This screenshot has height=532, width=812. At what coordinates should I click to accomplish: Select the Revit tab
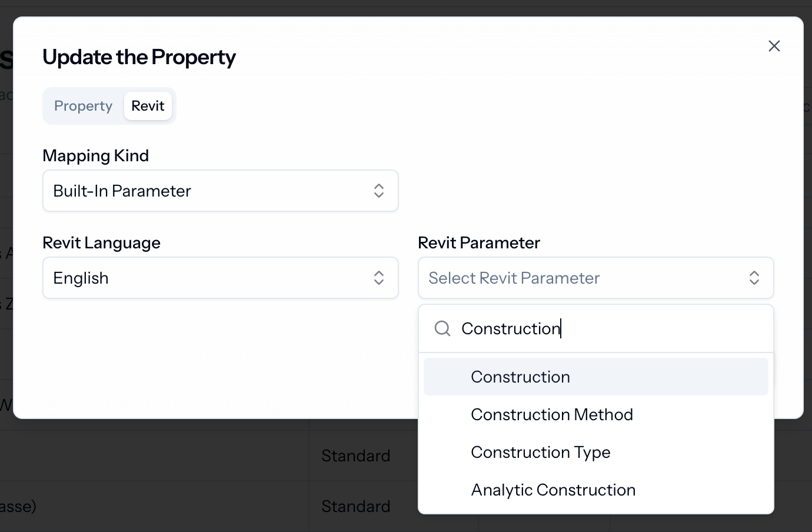coord(148,106)
